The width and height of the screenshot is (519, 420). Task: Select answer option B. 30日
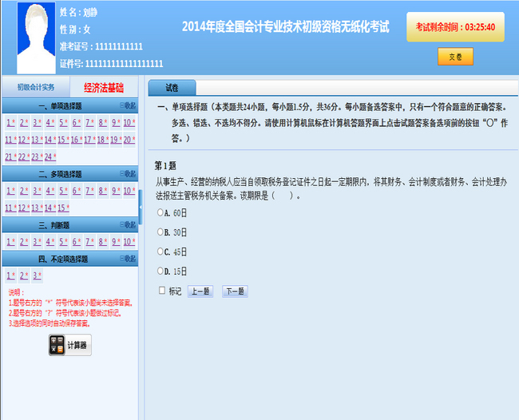(160, 232)
